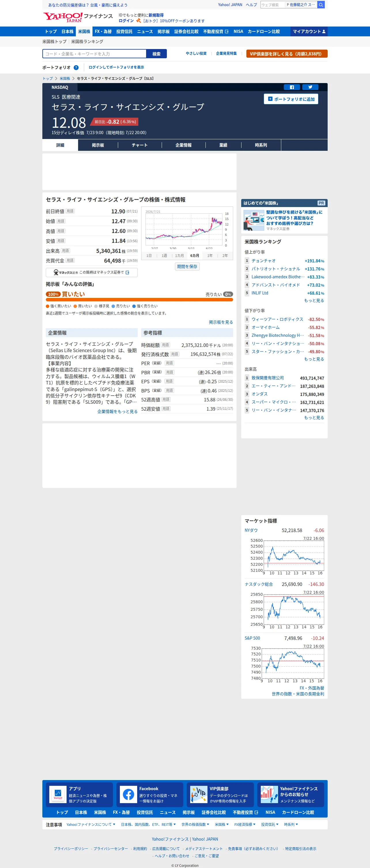Click the VIP倶楽部 icon in the footer banner
This screenshot has height=868, width=370.
coord(199,794)
